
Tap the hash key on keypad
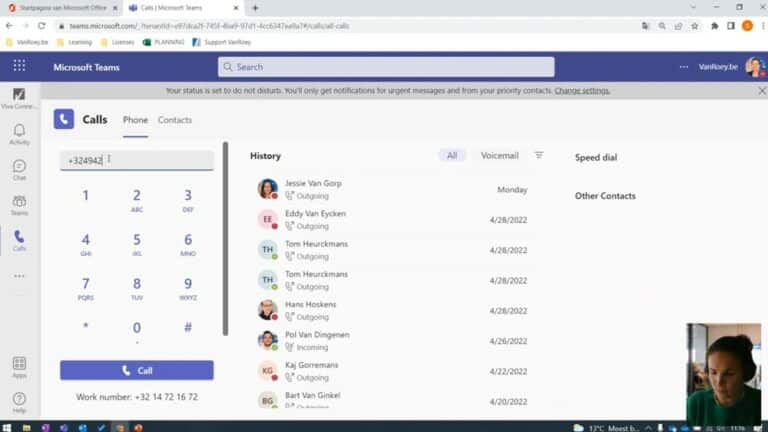(x=188, y=327)
